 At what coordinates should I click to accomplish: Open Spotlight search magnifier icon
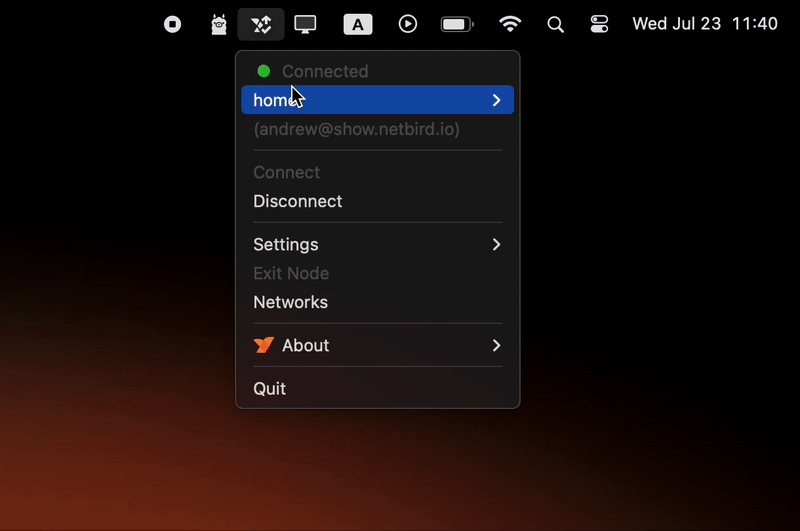pos(556,24)
